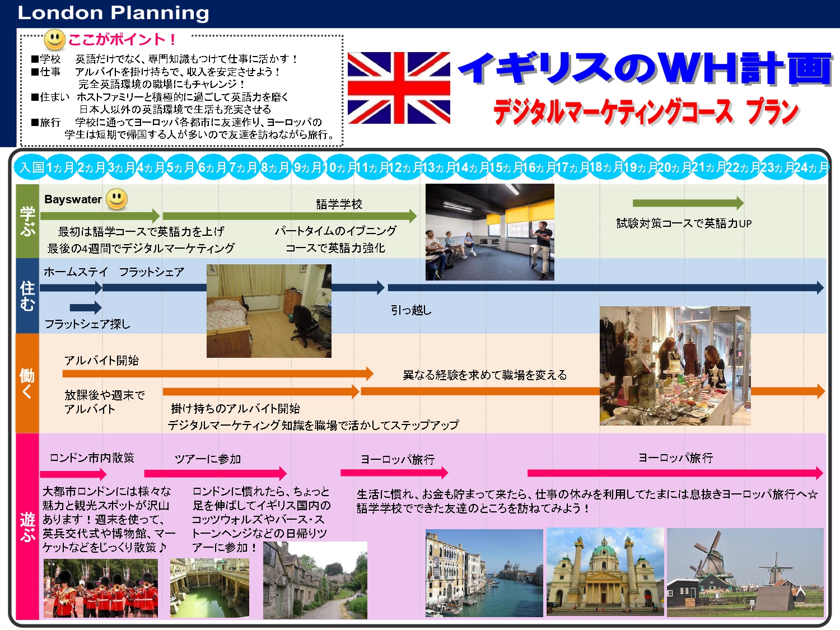Select the 学ぶ category tab

pyautogui.click(x=27, y=221)
